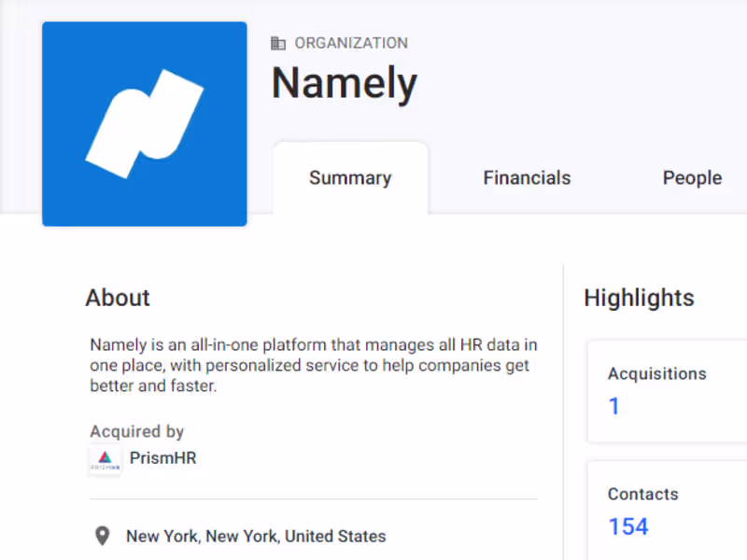Click the Acquisitions card label
This screenshot has width=747, height=560.
[656, 373]
